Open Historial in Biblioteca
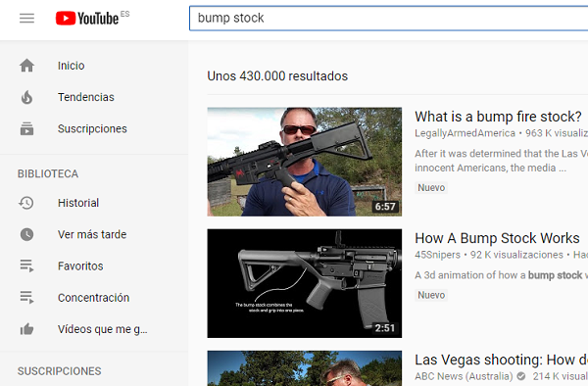The height and width of the screenshot is (386, 588). pos(94,203)
